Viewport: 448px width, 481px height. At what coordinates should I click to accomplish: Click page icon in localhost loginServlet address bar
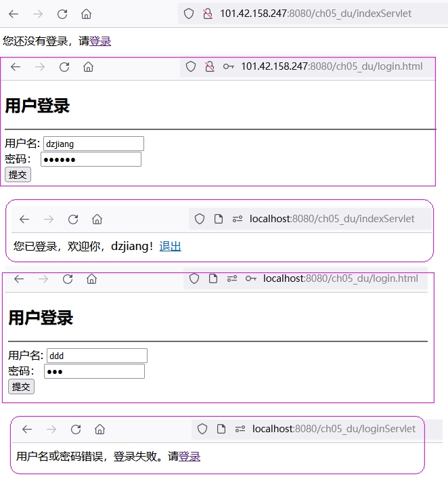pyautogui.click(x=221, y=429)
